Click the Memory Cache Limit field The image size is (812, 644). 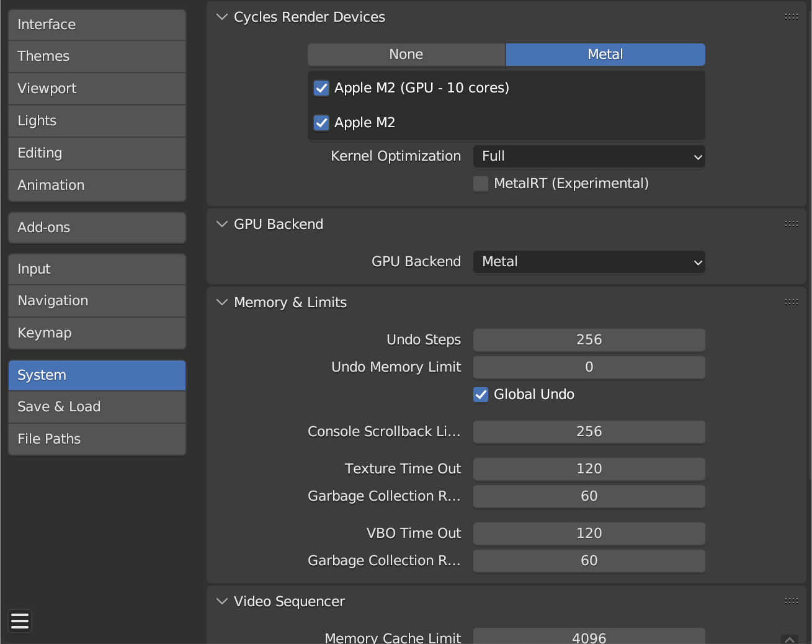click(x=589, y=637)
